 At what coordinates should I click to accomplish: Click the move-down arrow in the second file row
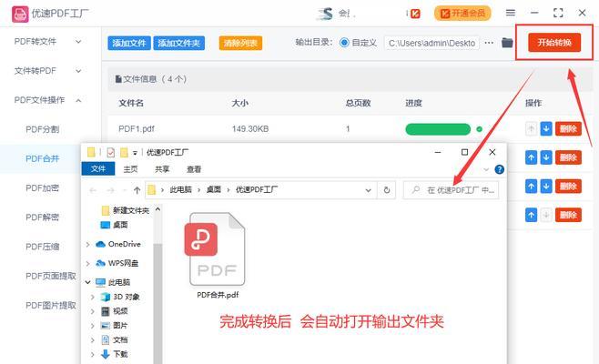(546, 157)
